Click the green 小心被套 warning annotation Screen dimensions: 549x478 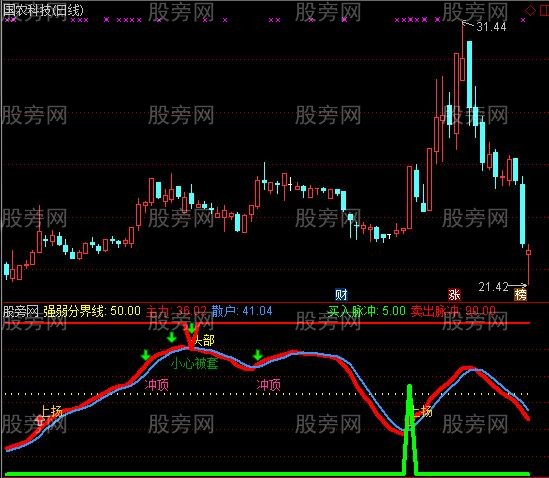194,363
